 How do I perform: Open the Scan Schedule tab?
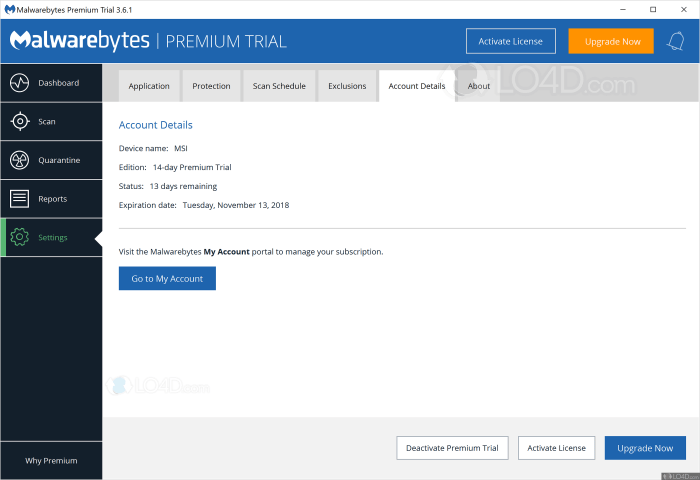click(279, 86)
